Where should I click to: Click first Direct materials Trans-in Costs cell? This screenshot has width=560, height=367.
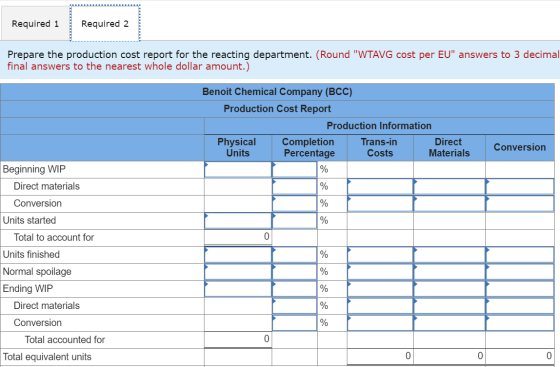coord(380,186)
